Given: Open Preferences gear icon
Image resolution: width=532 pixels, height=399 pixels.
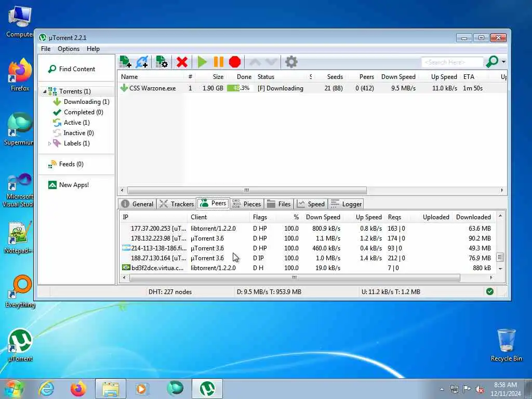Looking at the screenshot, I should (x=291, y=62).
